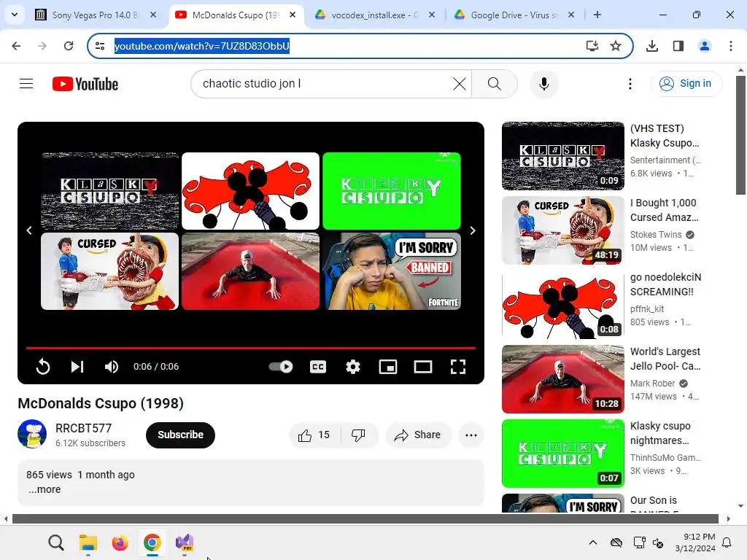Enable theater mode view
Screen dimensions: 747x560
point(423,367)
